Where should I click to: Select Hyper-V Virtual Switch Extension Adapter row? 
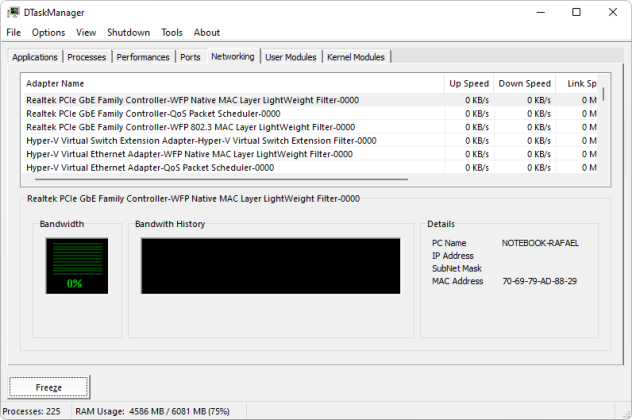pos(310,141)
